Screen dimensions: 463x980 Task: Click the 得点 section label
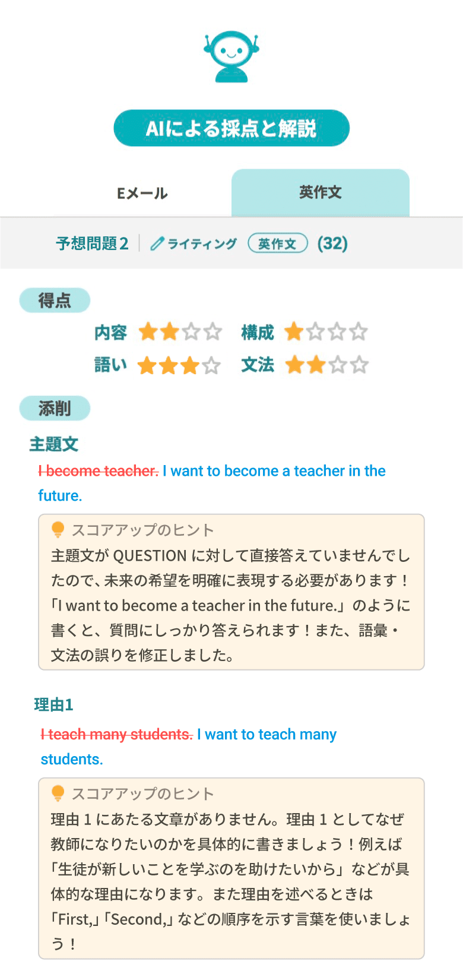click(x=55, y=301)
